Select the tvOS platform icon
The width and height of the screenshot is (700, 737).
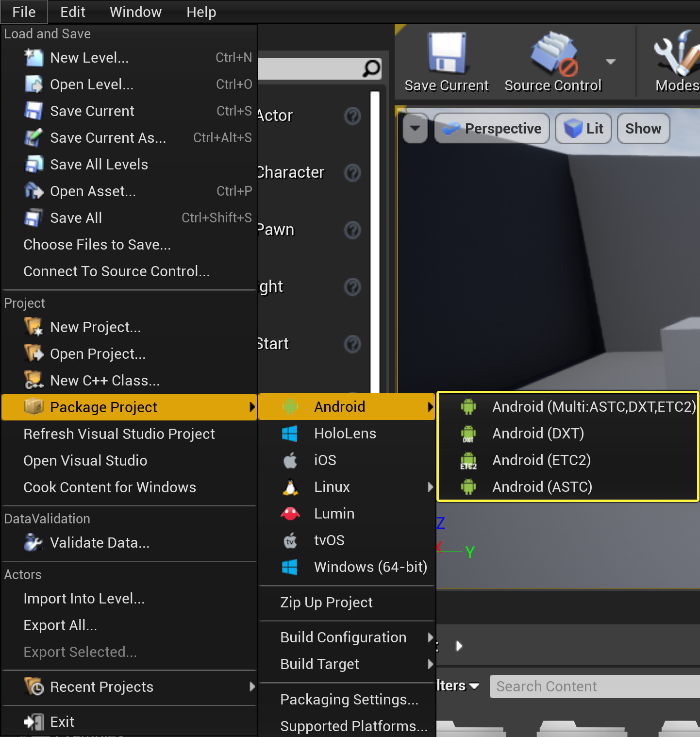click(290, 540)
